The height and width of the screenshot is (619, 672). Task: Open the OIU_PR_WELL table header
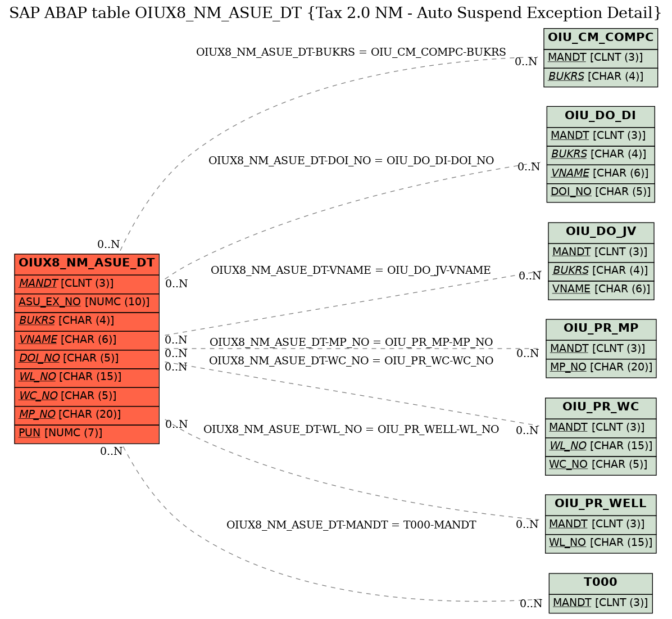tap(601, 504)
